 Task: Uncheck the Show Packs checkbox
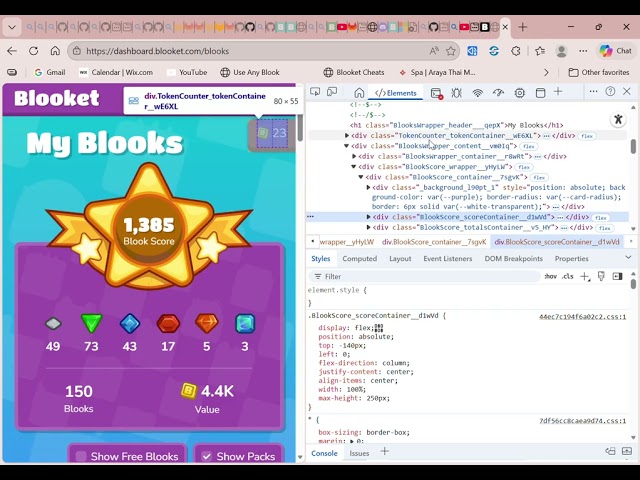click(207, 456)
